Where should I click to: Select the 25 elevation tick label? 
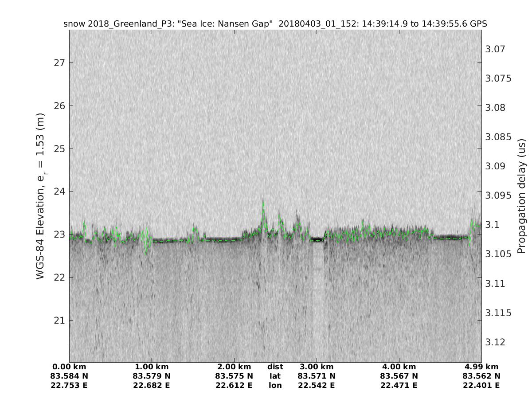(x=59, y=149)
